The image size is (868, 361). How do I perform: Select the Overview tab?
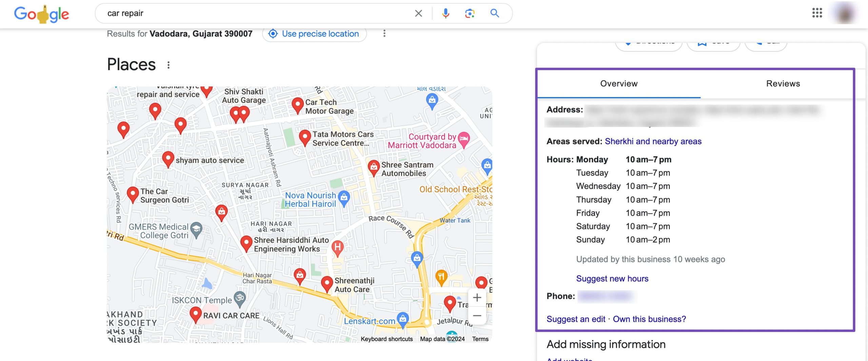click(x=619, y=83)
